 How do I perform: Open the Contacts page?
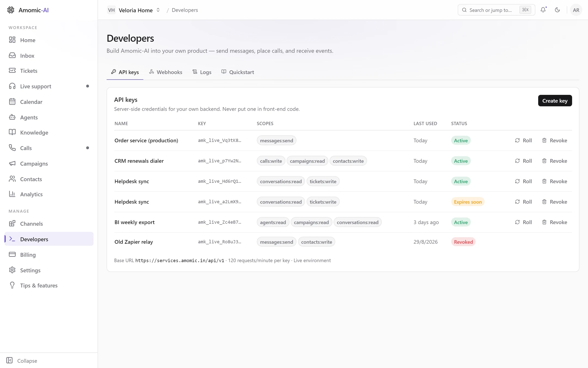point(49,179)
